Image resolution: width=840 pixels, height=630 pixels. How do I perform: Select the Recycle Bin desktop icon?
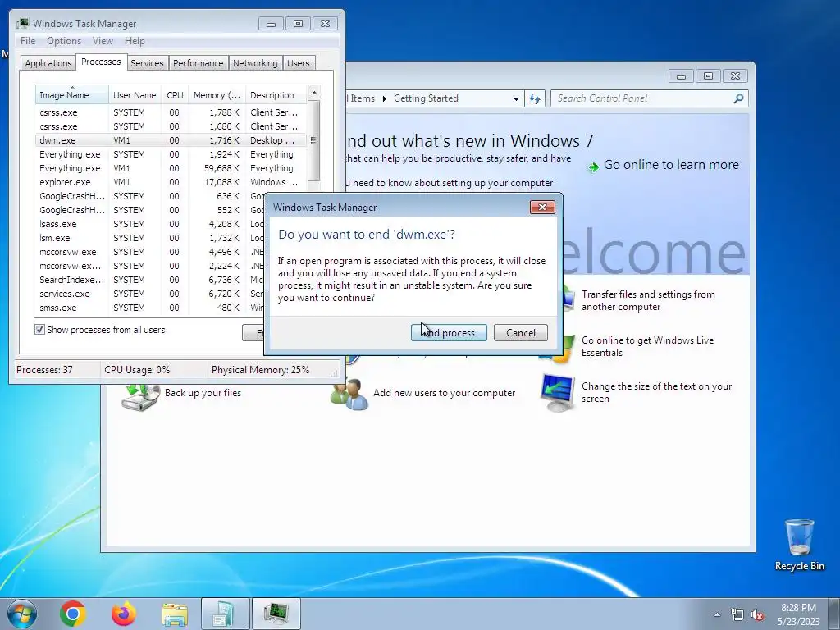[x=799, y=545]
